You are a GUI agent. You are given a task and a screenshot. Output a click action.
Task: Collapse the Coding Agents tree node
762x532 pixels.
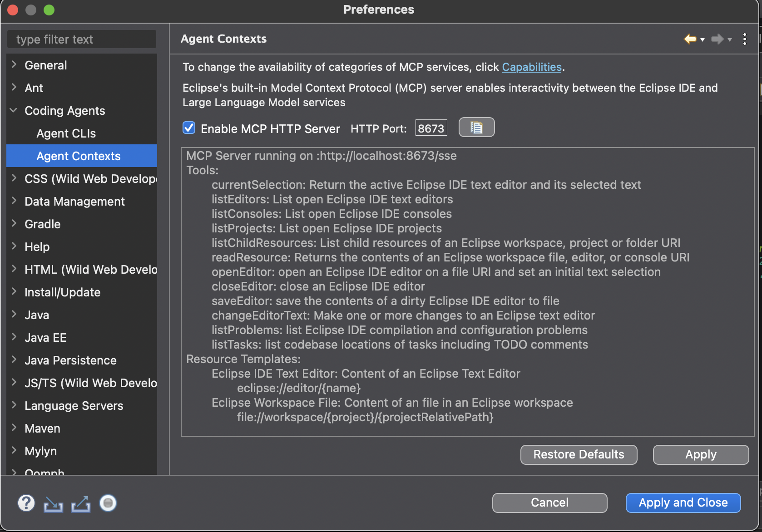click(14, 110)
